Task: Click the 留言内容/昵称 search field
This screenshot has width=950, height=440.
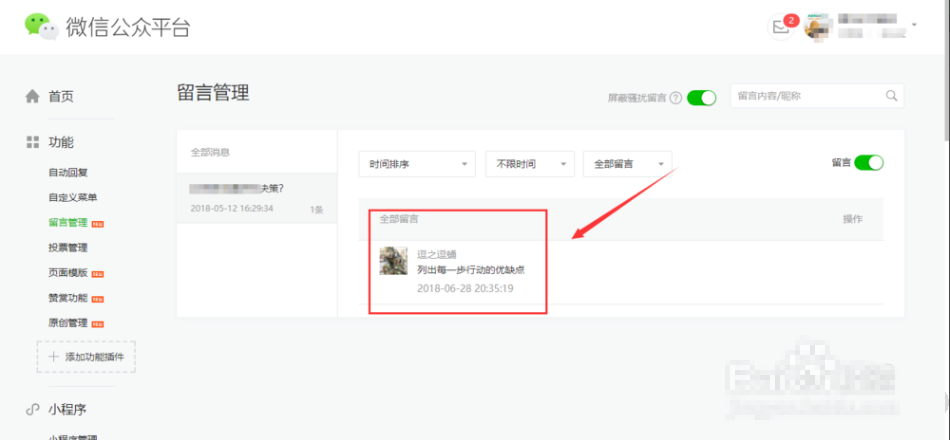Action: tap(806, 96)
